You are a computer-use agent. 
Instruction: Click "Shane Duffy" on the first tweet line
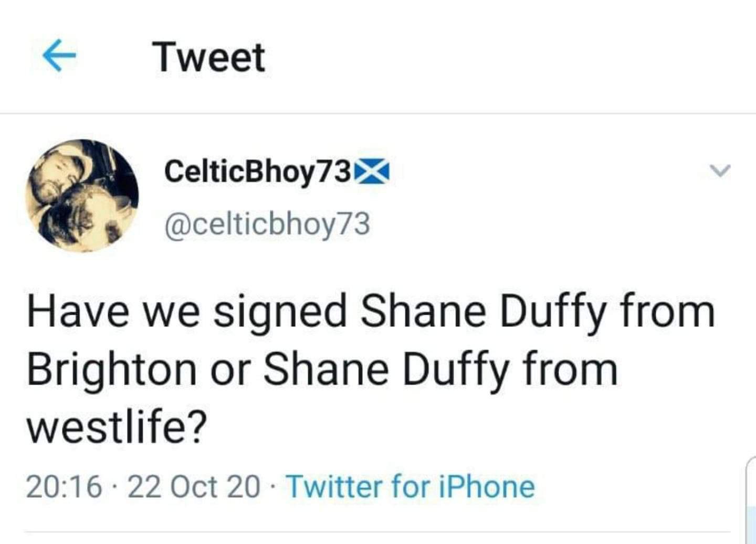tap(484, 311)
